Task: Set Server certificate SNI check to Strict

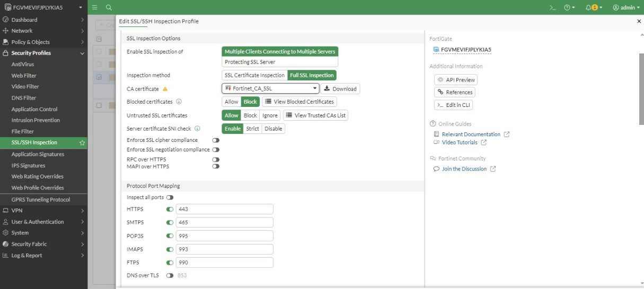Action: 252,129
